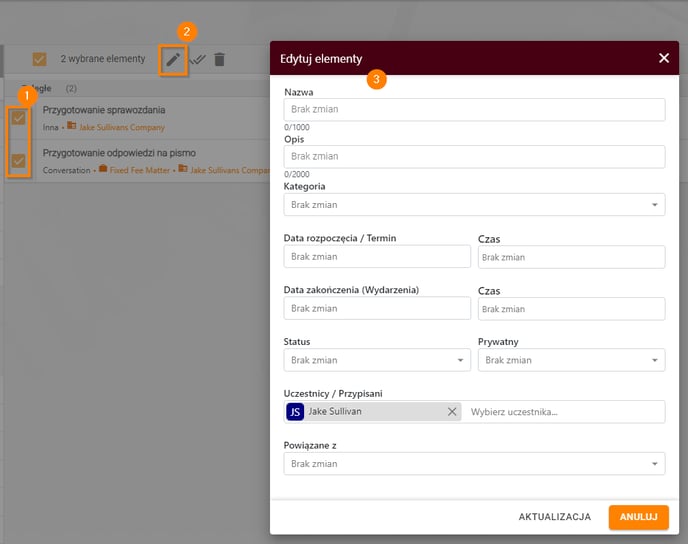The width and height of the screenshot is (688, 544).
Task: Open the Status dropdown
Action: pyautogui.click(x=377, y=360)
